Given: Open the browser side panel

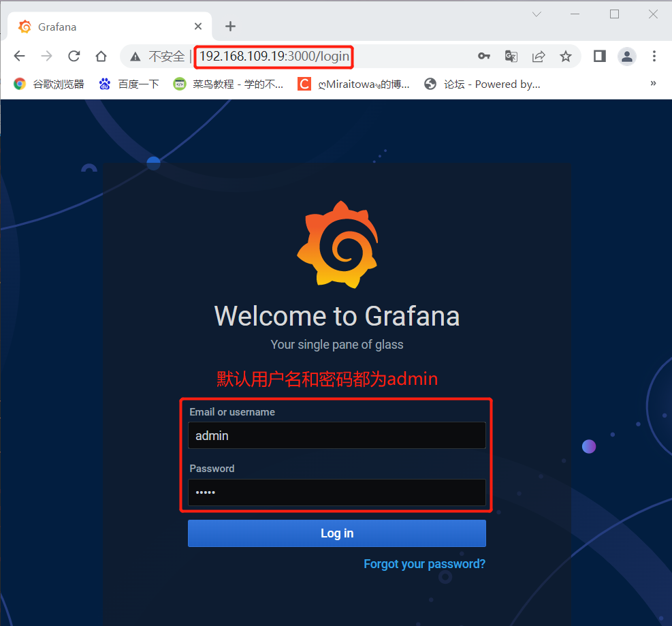Looking at the screenshot, I should 600,56.
